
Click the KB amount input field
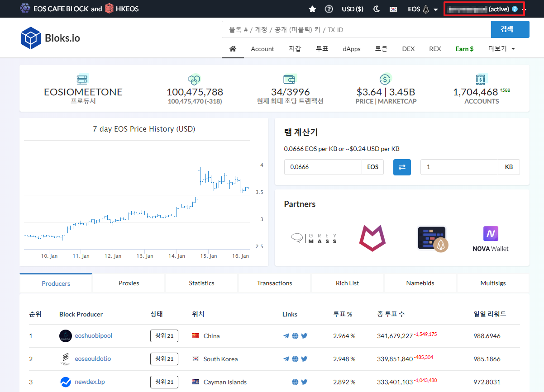coord(459,167)
